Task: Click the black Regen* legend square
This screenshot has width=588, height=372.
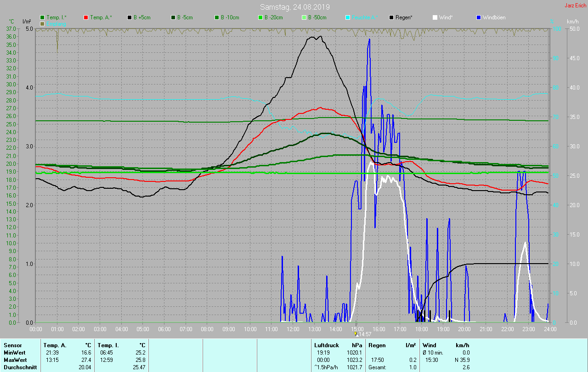Action: (x=391, y=17)
